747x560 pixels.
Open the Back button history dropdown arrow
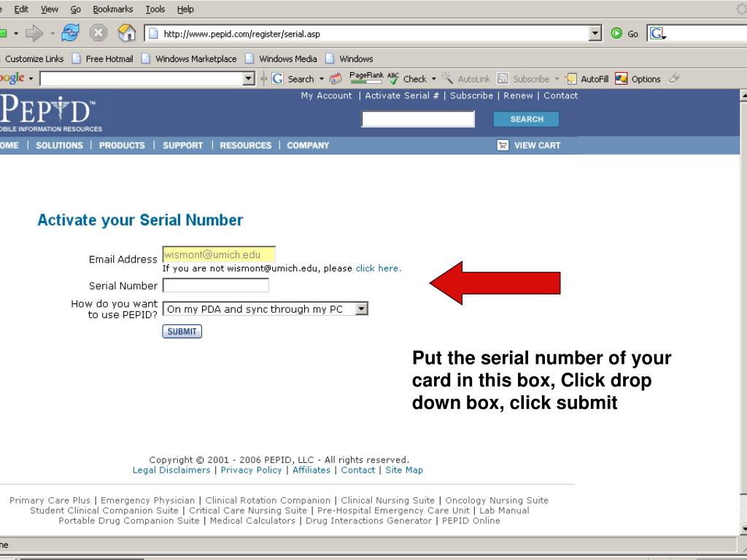click(x=16, y=34)
